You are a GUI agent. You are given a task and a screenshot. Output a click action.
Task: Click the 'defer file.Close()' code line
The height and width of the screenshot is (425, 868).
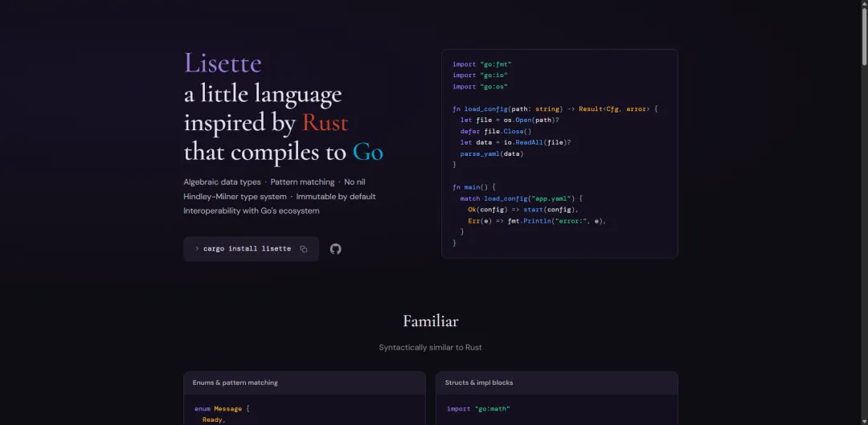[495, 131]
